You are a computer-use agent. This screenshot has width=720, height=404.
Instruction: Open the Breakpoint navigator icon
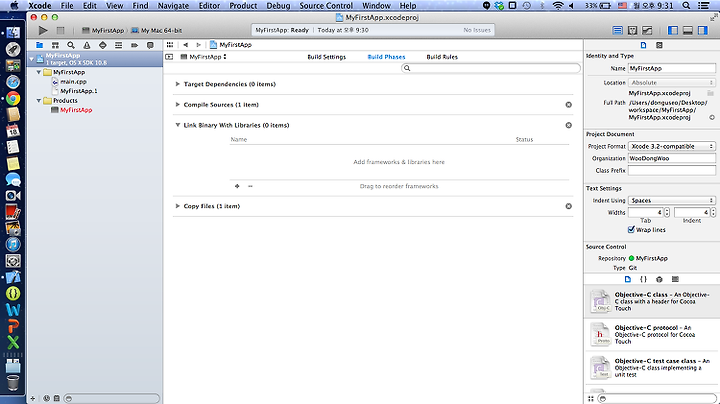(x=134, y=45)
